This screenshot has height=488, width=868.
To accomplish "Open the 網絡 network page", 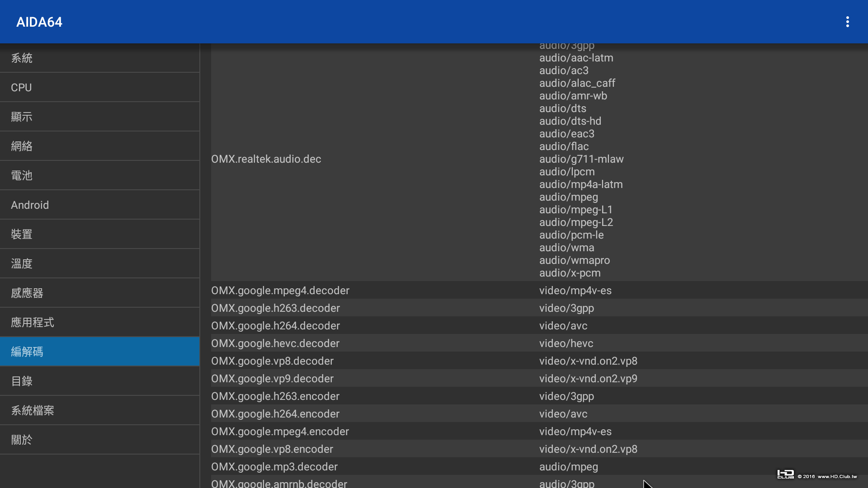I will [99, 146].
